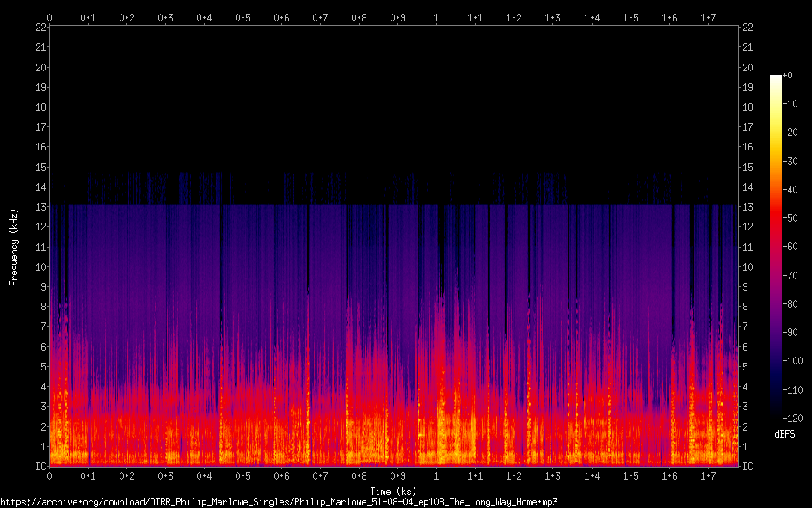Click the dBFS unit label
Image resolution: width=812 pixels, height=508 pixels.
tap(784, 434)
